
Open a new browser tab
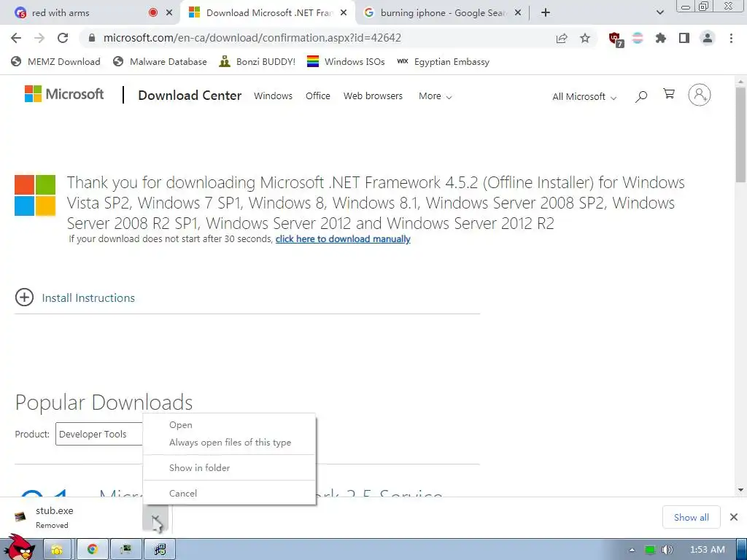[x=546, y=13]
